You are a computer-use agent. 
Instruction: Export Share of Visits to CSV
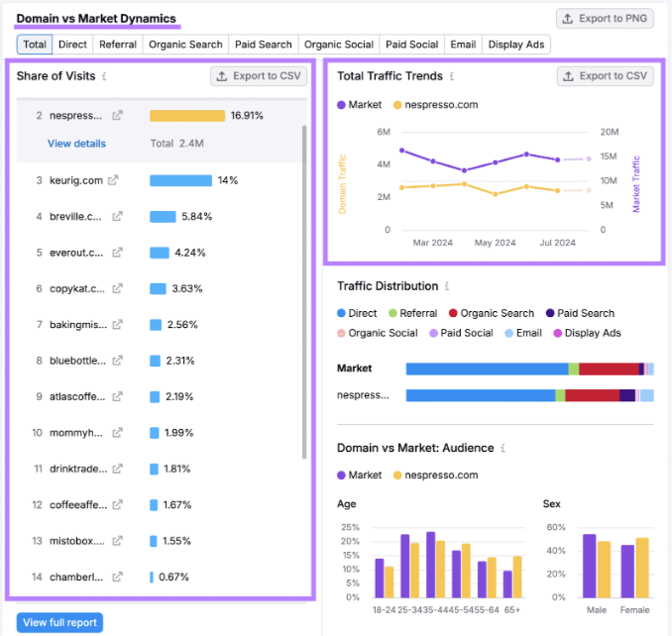pyautogui.click(x=259, y=76)
